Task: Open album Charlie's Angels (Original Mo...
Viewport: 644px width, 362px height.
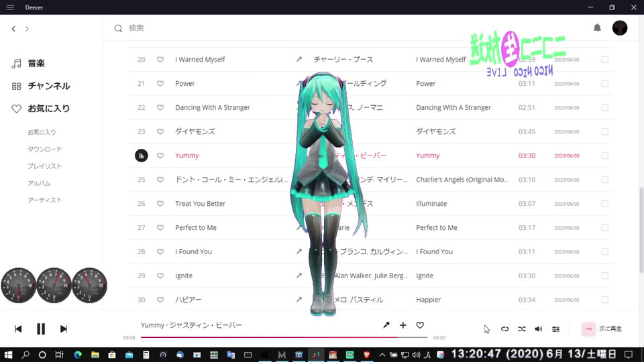Action: click(x=462, y=180)
